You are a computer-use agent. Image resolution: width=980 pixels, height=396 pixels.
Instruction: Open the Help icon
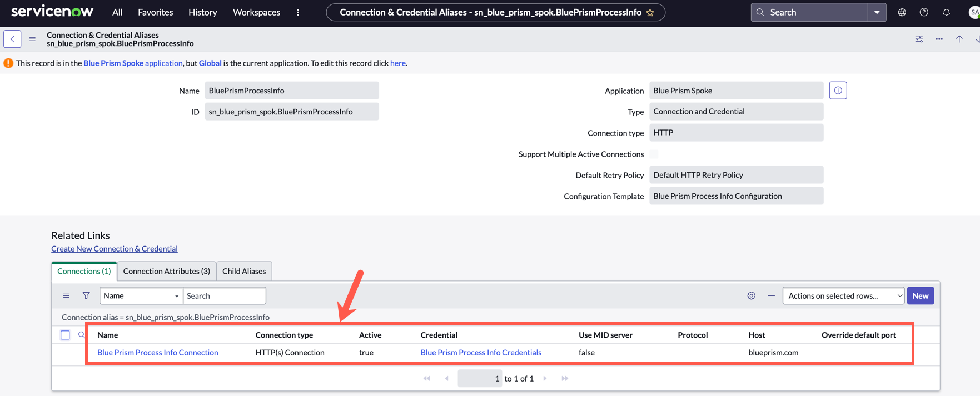click(924, 12)
